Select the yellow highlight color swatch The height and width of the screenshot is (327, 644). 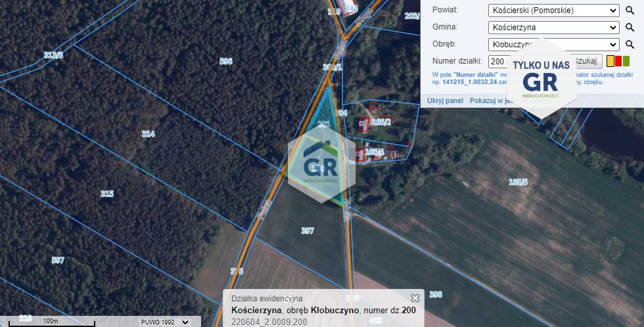(610, 61)
